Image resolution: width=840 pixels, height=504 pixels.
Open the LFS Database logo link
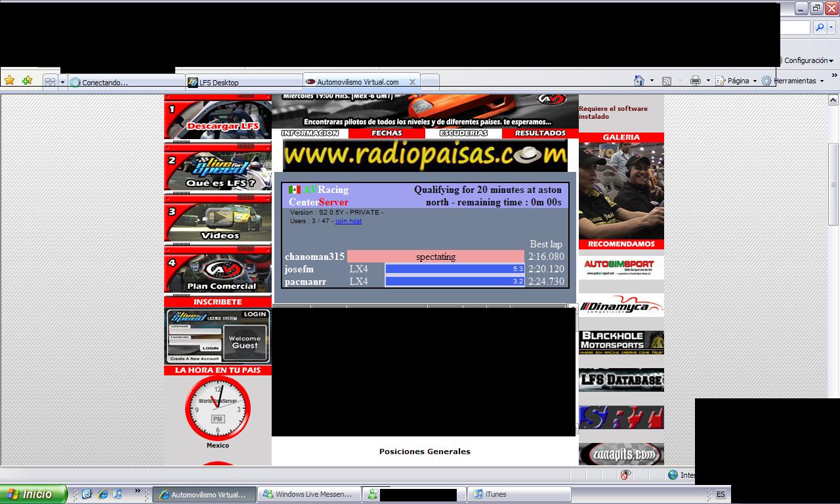[x=621, y=380]
